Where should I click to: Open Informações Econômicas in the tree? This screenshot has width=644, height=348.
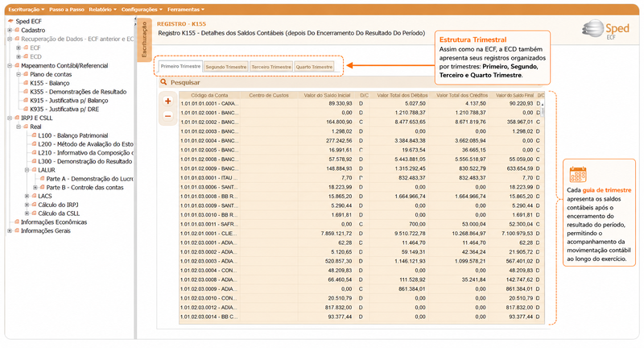pyautogui.click(x=54, y=222)
